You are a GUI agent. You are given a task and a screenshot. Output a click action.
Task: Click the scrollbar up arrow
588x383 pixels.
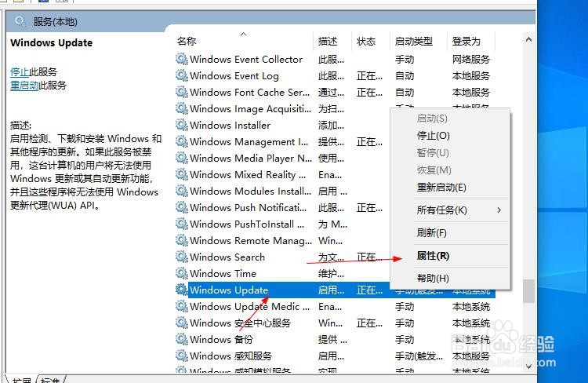coord(528,39)
